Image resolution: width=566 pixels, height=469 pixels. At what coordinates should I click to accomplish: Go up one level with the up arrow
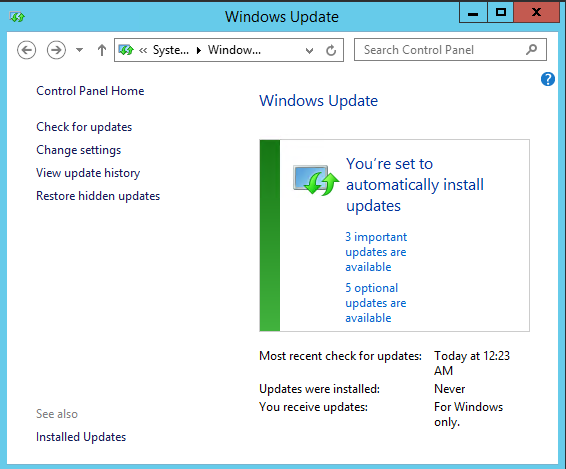pos(102,50)
